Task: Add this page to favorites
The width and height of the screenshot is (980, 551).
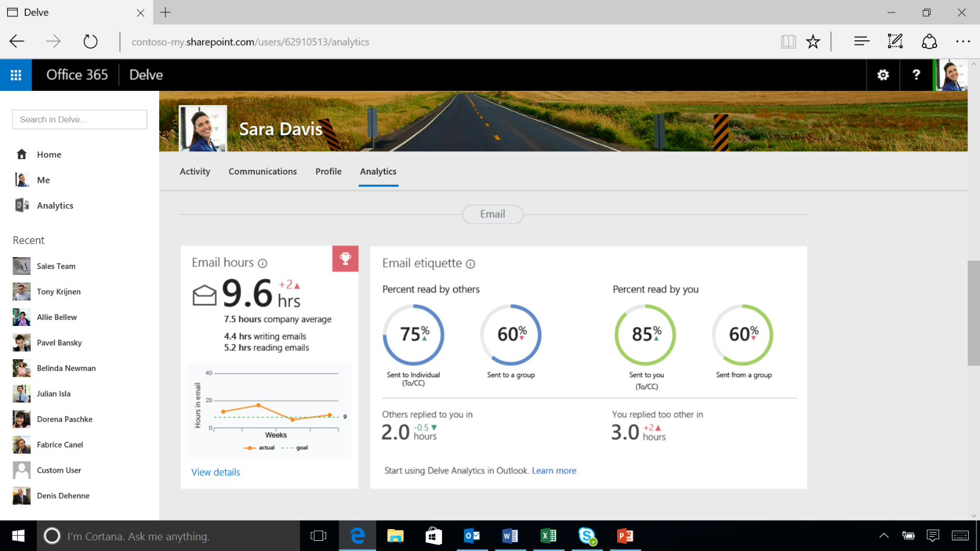Action: coord(813,41)
